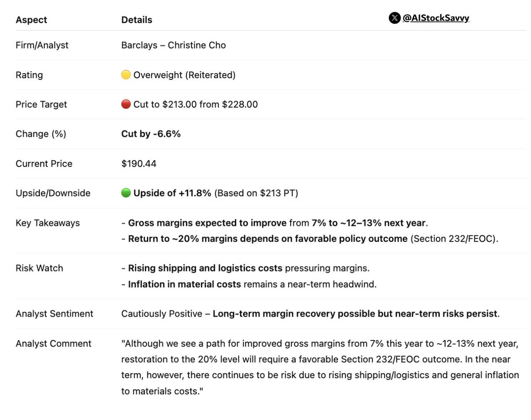Click the red circle beside Cut to $213.00
Screen dimensions: 531x420
[x=126, y=105]
